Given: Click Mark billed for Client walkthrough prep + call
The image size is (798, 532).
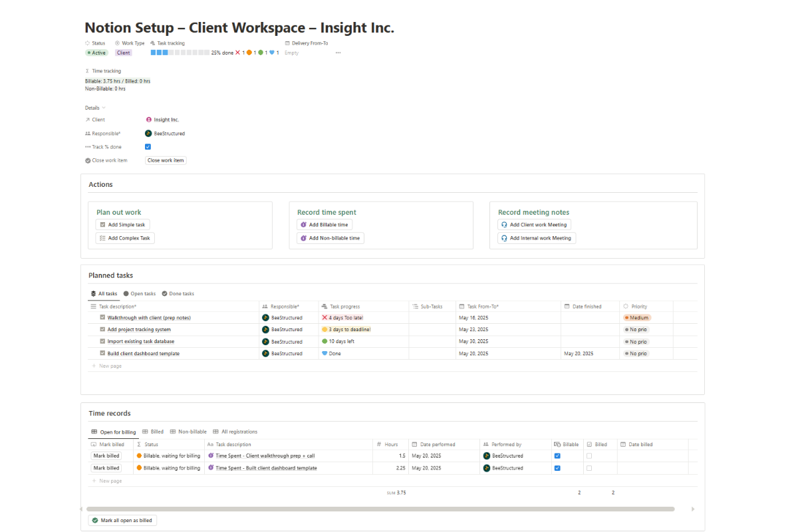Looking at the screenshot, I should [106, 456].
